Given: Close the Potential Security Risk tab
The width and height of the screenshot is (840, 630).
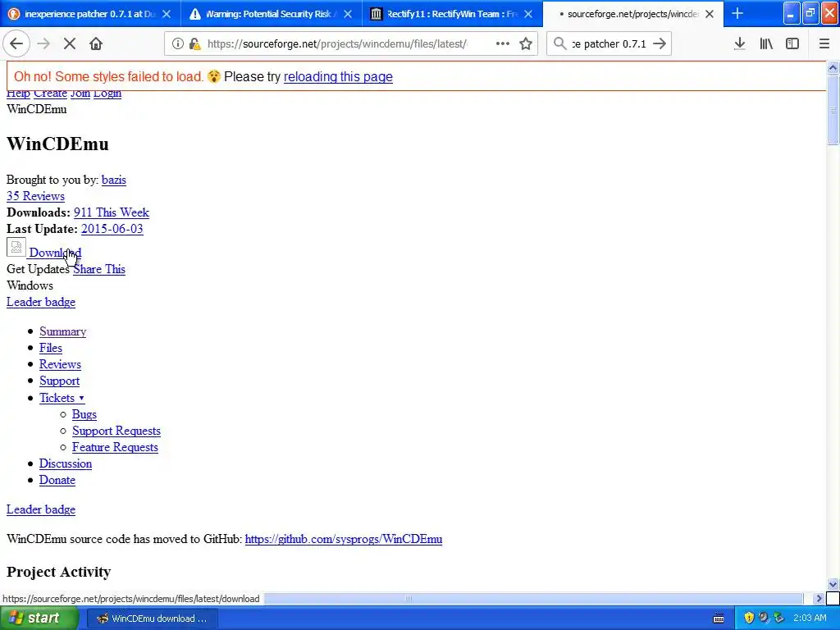Looking at the screenshot, I should [348, 14].
